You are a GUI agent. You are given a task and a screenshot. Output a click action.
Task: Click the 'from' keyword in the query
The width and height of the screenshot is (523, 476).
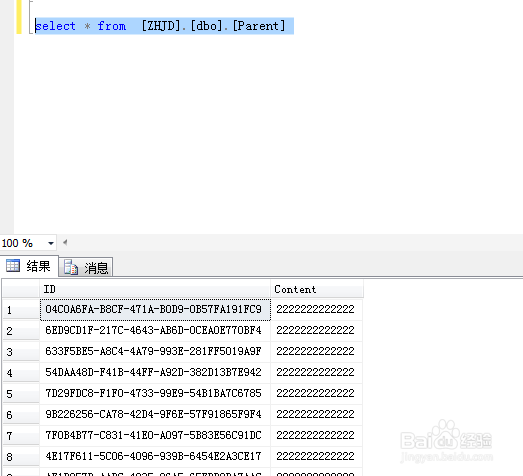(112, 26)
